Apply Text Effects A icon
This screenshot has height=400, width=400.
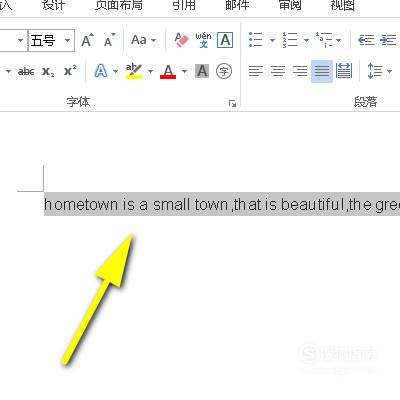pos(101,71)
